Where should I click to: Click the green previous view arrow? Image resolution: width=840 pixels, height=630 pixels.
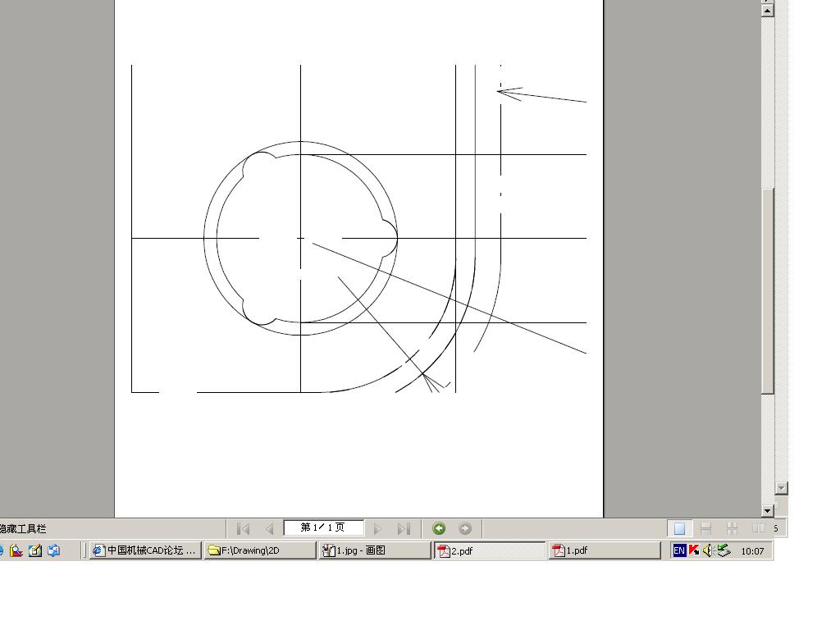tap(439, 529)
